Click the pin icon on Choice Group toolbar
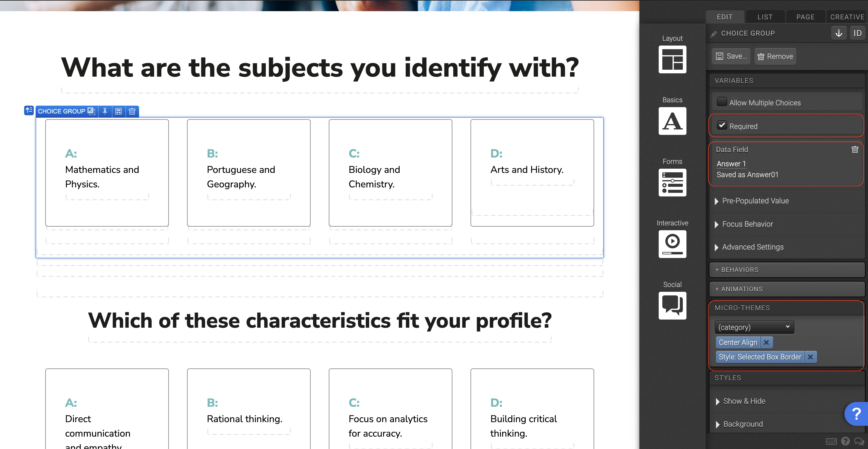This screenshot has height=449, width=868. (105, 111)
